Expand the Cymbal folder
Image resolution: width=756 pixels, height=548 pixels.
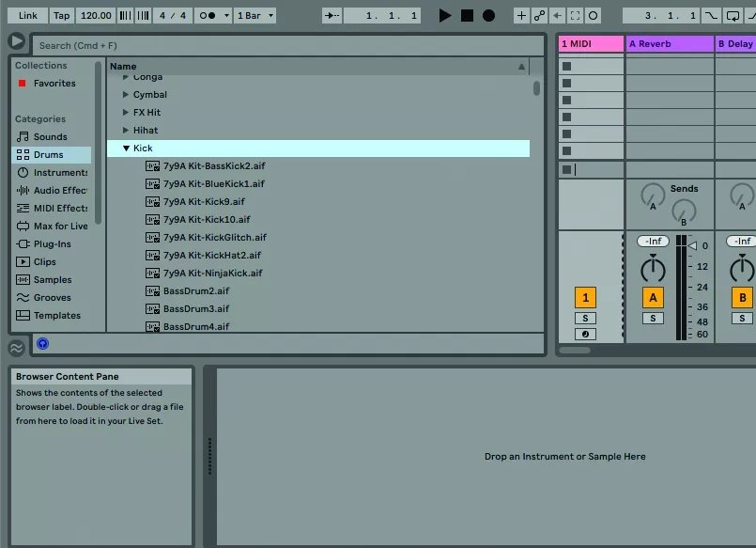point(125,95)
